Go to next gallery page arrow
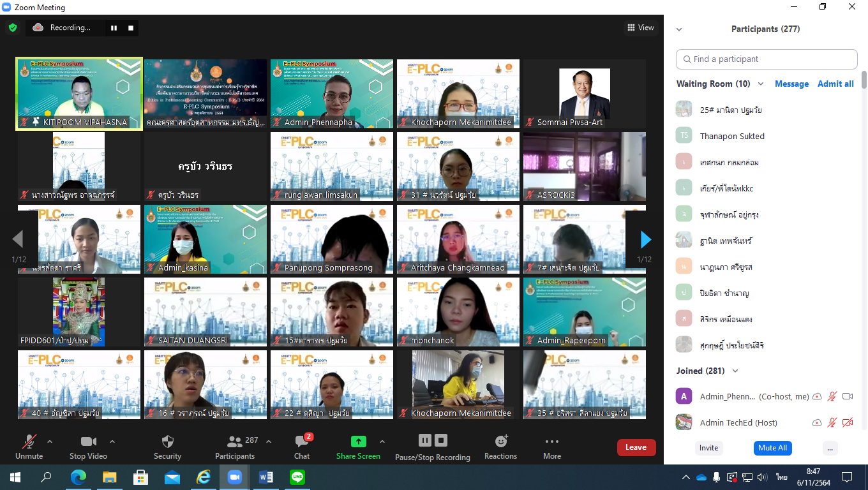Screen dimensions: 868x490 [x=646, y=239]
